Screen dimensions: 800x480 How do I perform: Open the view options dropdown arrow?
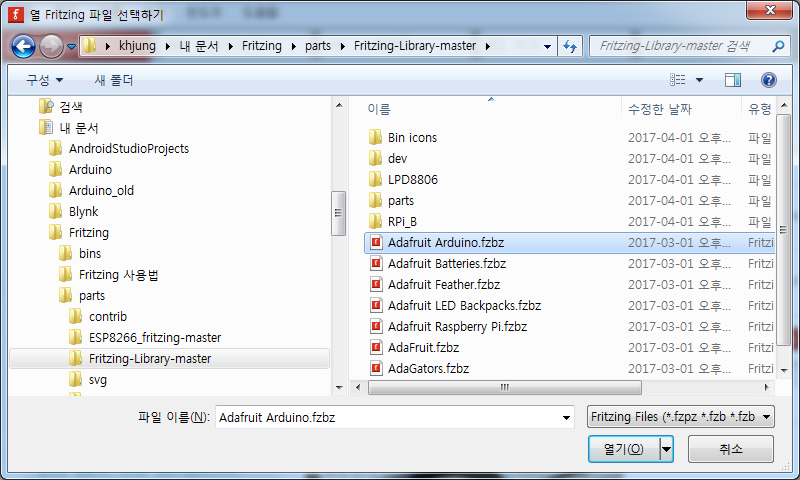click(x=699, y=80)
